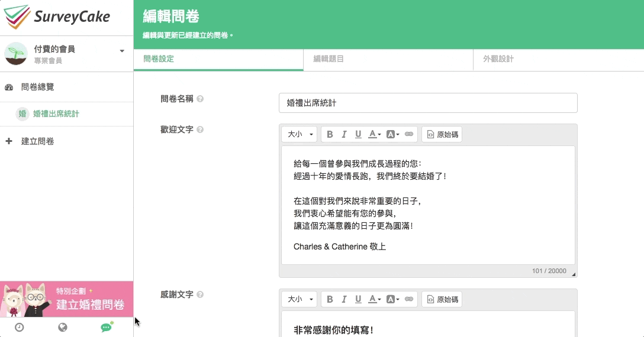Toggle Underline in thank-you text toolbar
Viewport: 644px width, 337px height.
pos(358,299)
